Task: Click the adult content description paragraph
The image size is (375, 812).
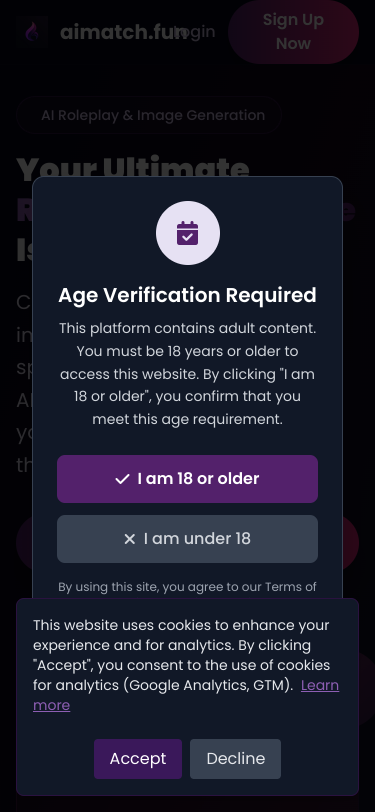Action: [x=188, y=374]
